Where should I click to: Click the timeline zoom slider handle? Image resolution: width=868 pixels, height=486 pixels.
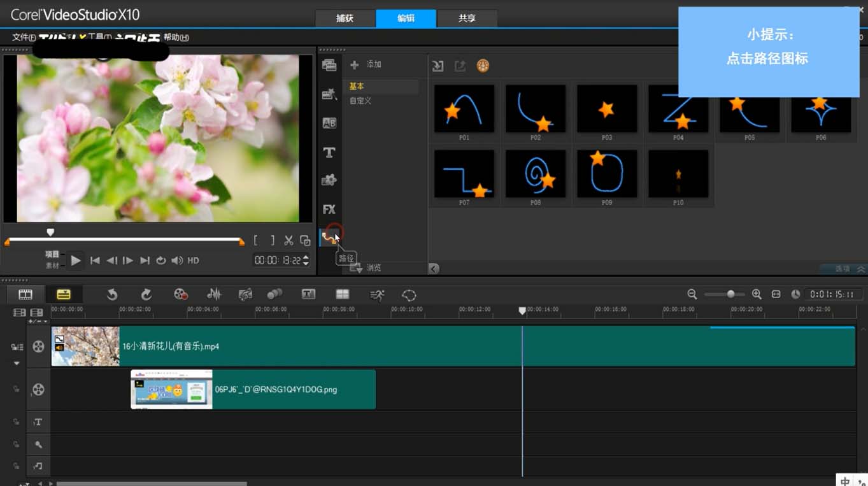point(730,294)
